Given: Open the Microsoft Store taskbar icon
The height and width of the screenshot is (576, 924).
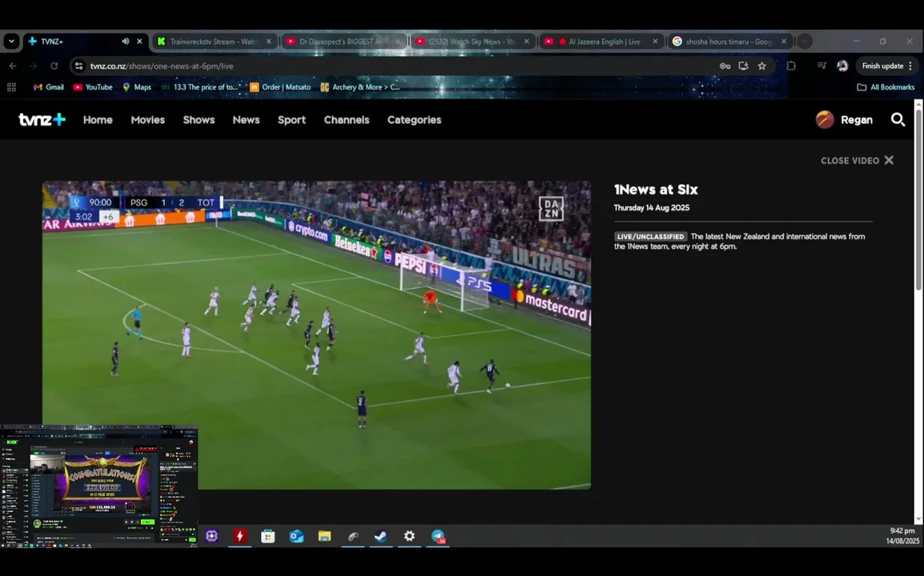Looking at the screenshot, I should [268, 536].
